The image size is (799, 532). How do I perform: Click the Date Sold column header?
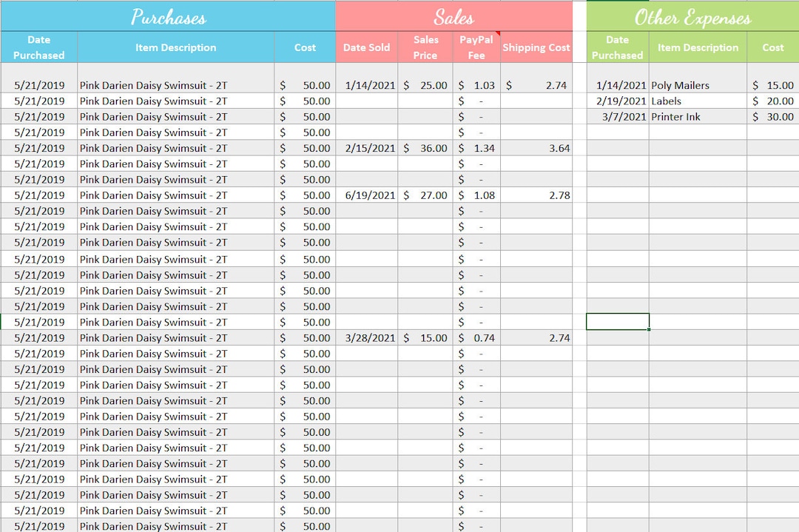[x=367, y=47]
